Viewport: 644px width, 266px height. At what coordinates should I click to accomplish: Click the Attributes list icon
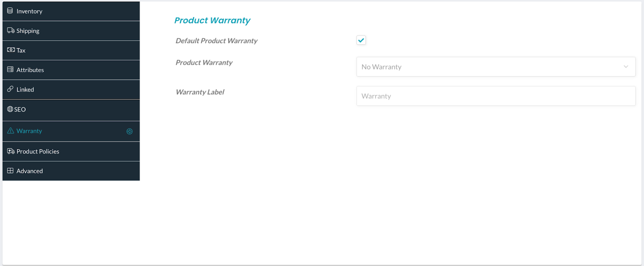coord(10,69)
